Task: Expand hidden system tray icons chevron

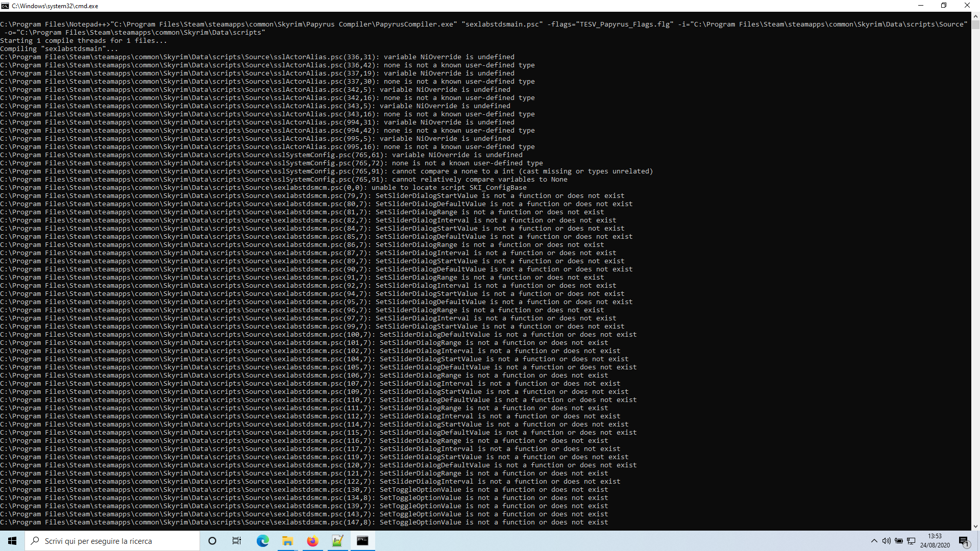Action: pos(874,541)
